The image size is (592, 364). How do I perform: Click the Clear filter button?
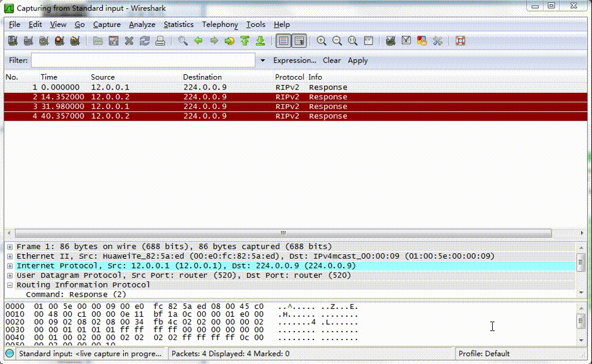point(332,61)
